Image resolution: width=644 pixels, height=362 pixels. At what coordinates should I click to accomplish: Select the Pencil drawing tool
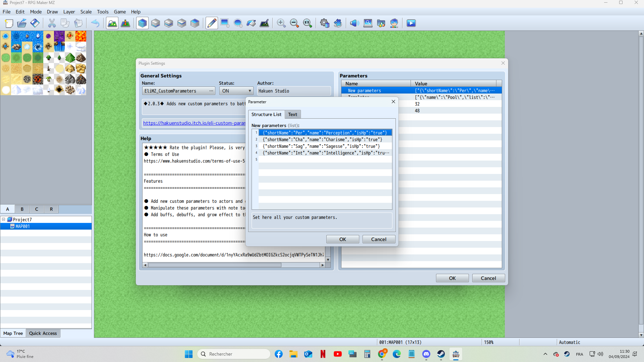click(212, 23)
